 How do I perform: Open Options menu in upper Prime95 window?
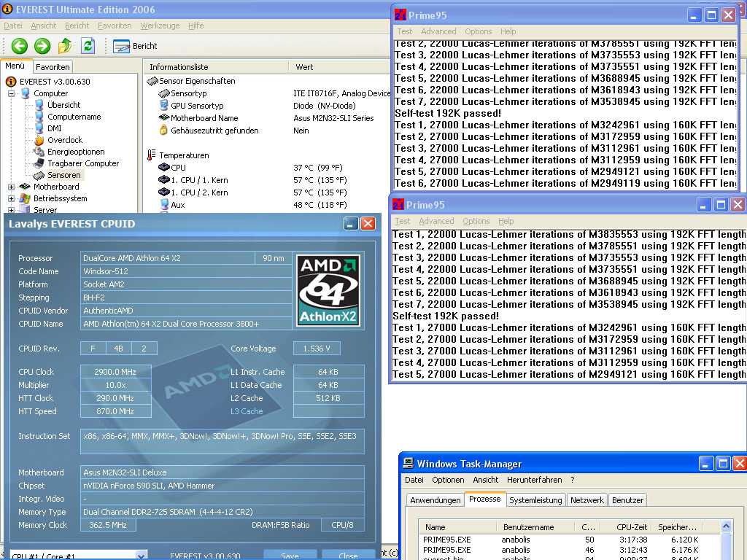479,31
